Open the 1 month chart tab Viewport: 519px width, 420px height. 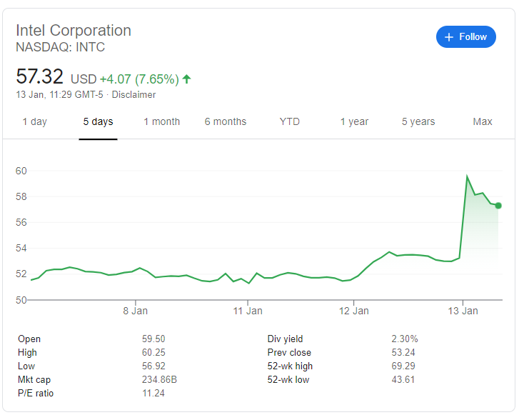tap(161, 121)
